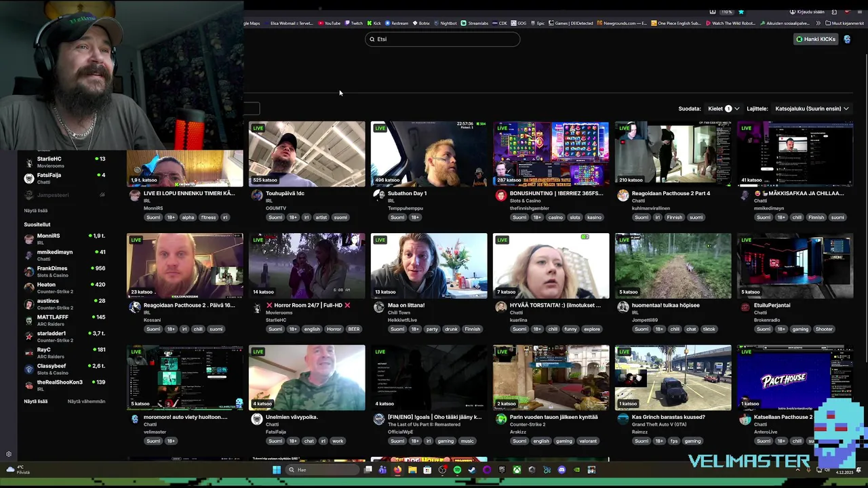Open the Twitch bookmark

(x=353, y=23)
